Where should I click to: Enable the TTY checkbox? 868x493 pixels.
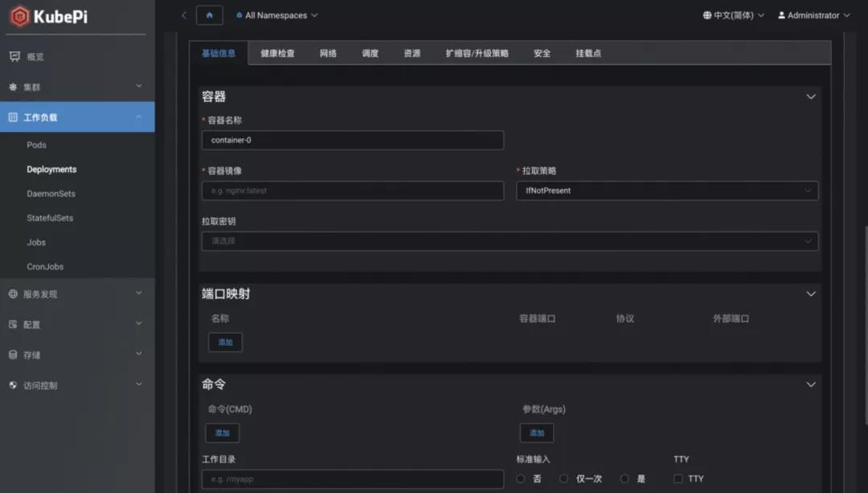(678, 479)
